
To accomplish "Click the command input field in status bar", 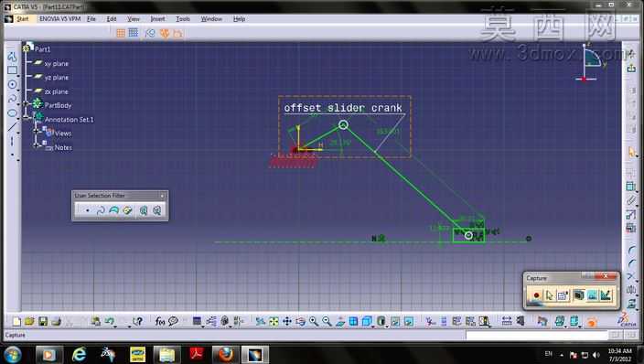I will pos(537,336).
